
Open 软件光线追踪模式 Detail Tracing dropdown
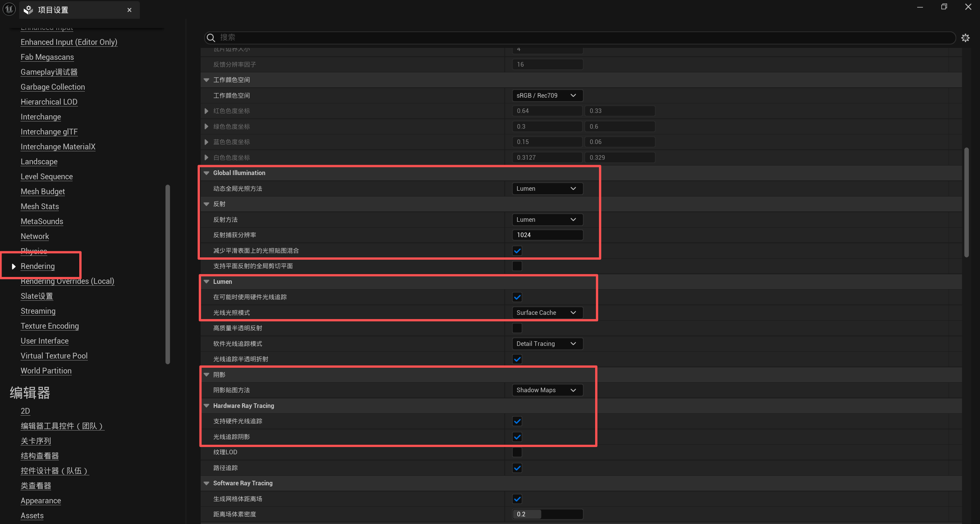point(547,344)
